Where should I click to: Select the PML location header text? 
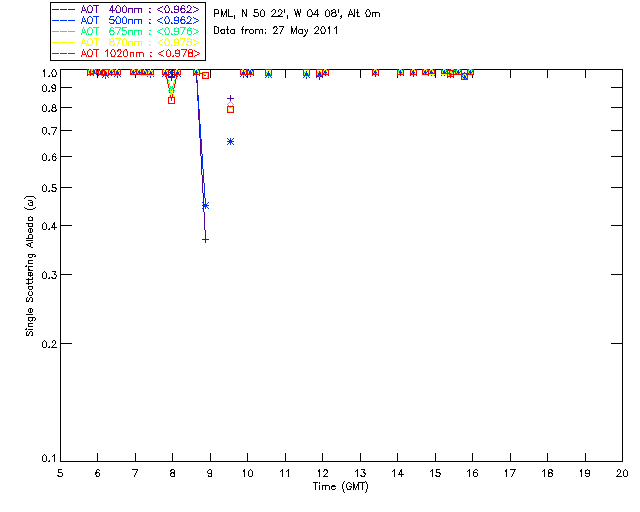tap(297, 14)
